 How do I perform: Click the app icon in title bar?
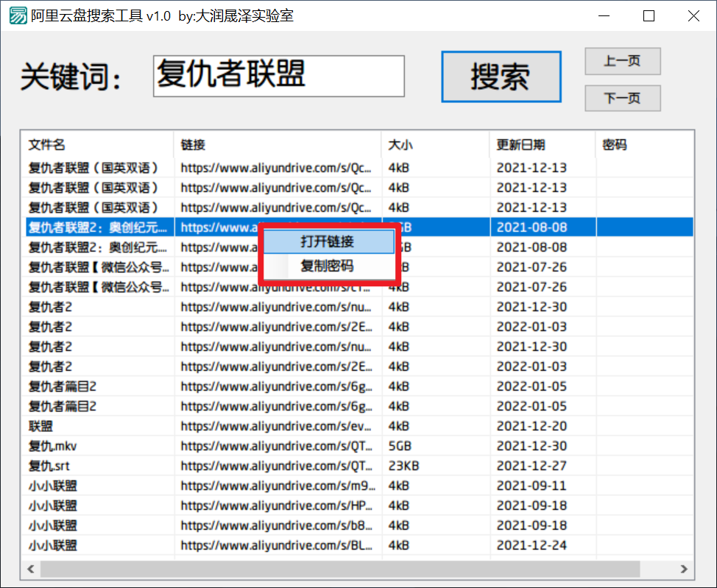18,16
